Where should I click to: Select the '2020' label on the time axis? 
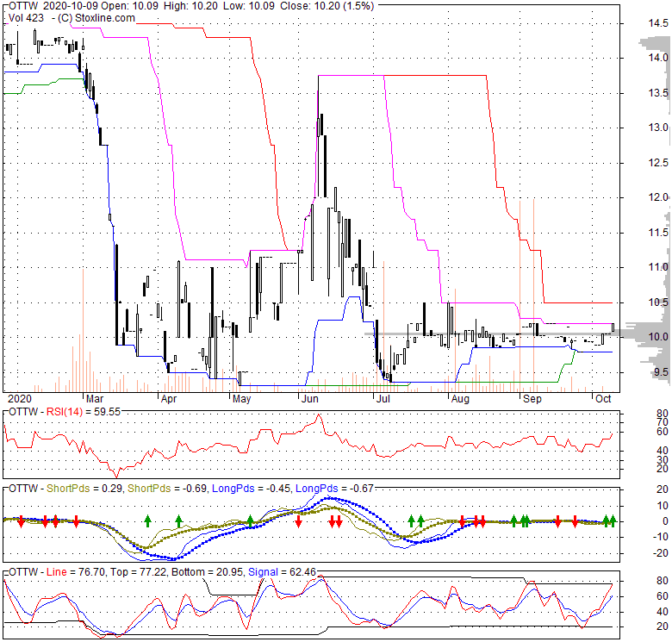(x=20, y=399)
